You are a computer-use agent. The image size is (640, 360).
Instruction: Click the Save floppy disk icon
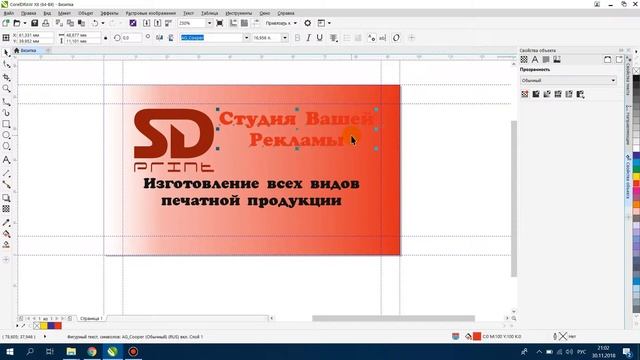point(35,23)
